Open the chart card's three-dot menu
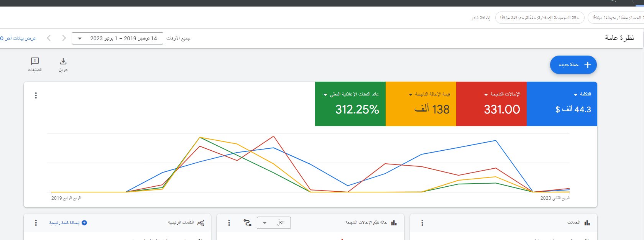 (36, 95)
